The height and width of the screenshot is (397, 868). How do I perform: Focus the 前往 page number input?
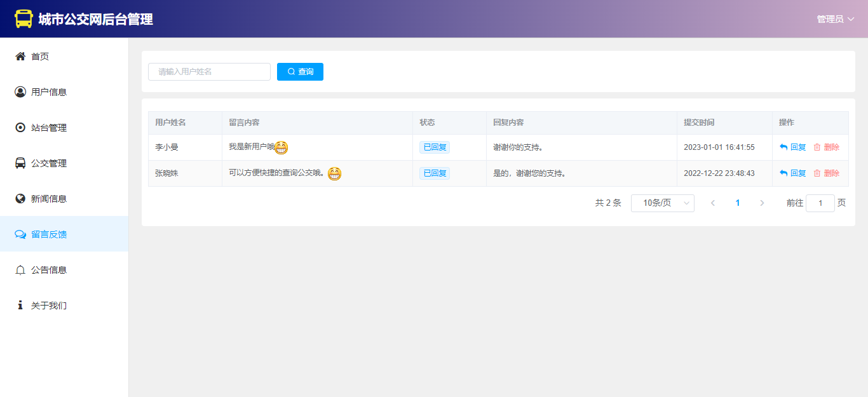click(820, 203)
